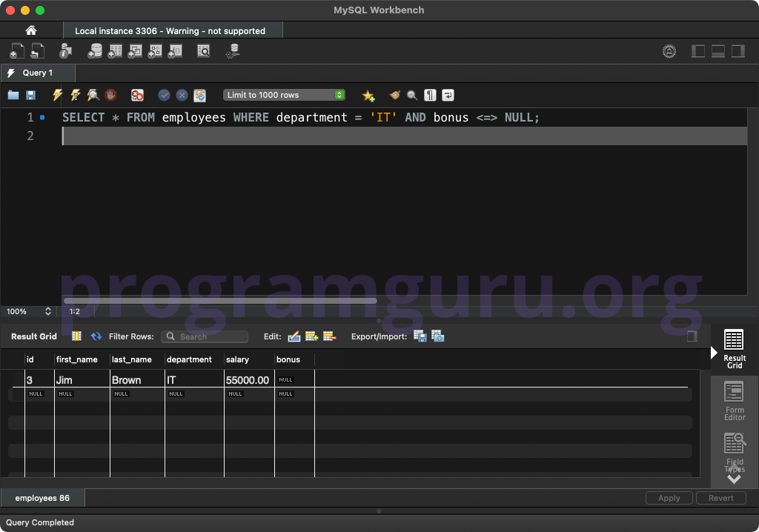Toggle right sidebar panel

pos(738,51)
